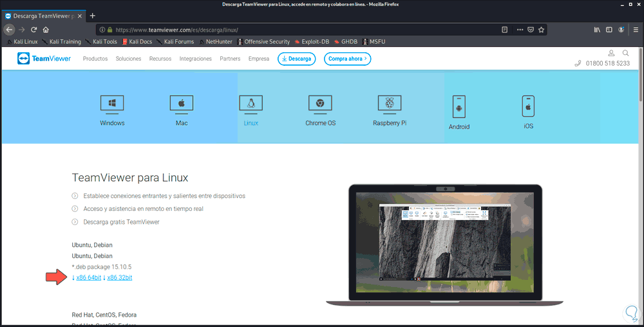This screenshot has width=644, height=327.
Task: Go to the Firefox home page icon
Action: click(46, 30)
